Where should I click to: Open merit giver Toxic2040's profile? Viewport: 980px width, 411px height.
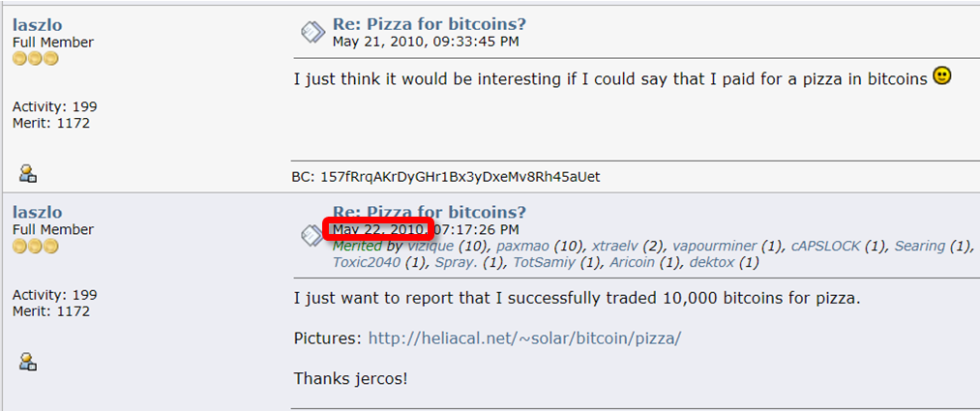click(367, 262)
